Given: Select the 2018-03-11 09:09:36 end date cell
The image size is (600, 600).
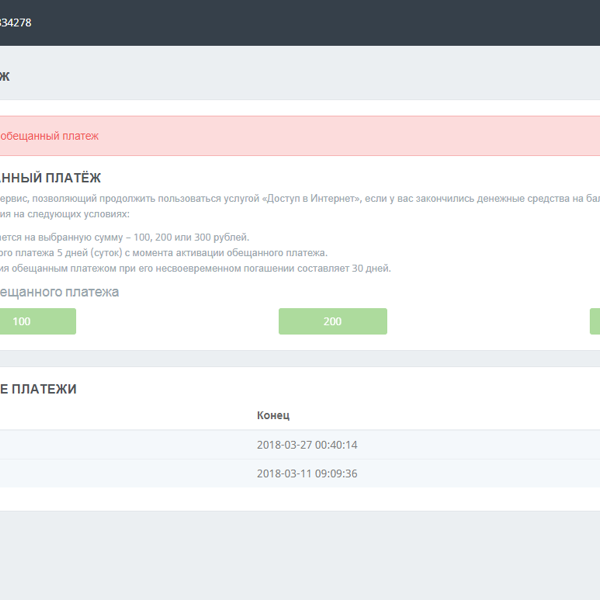Looking at the screenshot, I should click(307, 474).
